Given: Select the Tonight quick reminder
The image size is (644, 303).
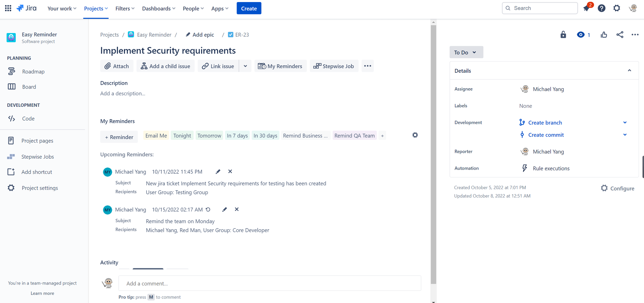Looking at the screenshot, I should 182,136.
